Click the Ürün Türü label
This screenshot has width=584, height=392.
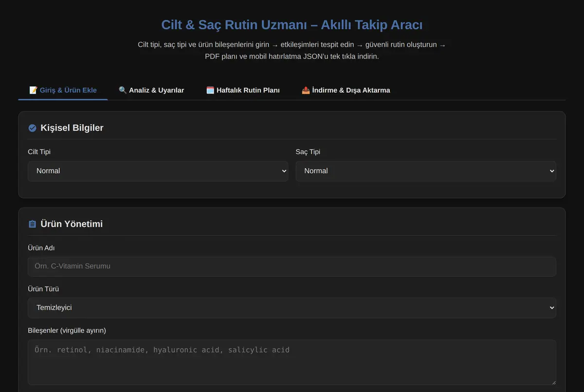[43, 289]
